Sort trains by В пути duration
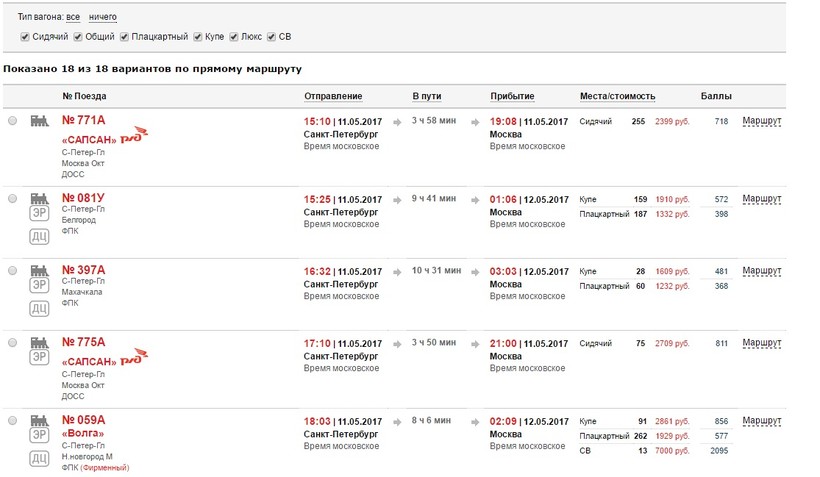Image resolution: width=820 pixels, height=477 pixels. 427,96
